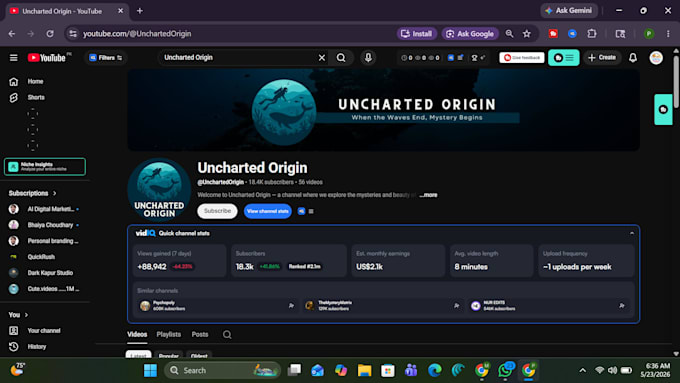Switch to the Playlists tab
The height and width of the screenshot is (383, 680).
[169, 334]
